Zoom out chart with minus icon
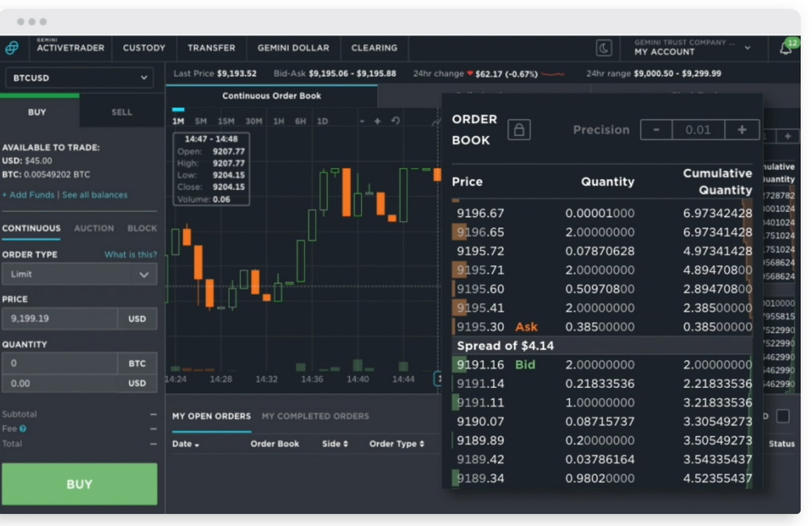Image resolution: width=812 pixels, height=526 pixels. (x=362, y=121)
